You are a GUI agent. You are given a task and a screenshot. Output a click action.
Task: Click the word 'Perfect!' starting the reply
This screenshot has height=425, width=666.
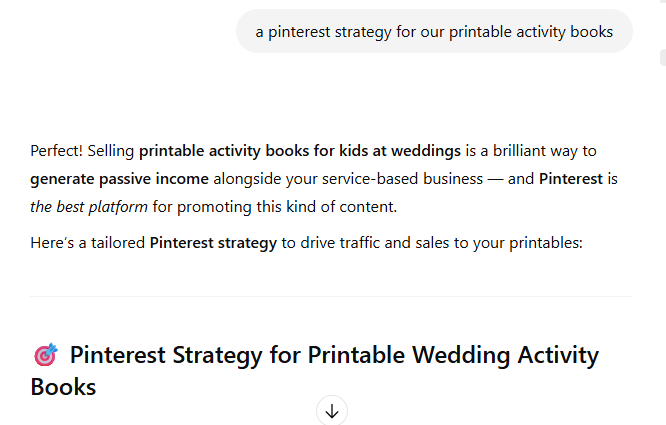56,151
